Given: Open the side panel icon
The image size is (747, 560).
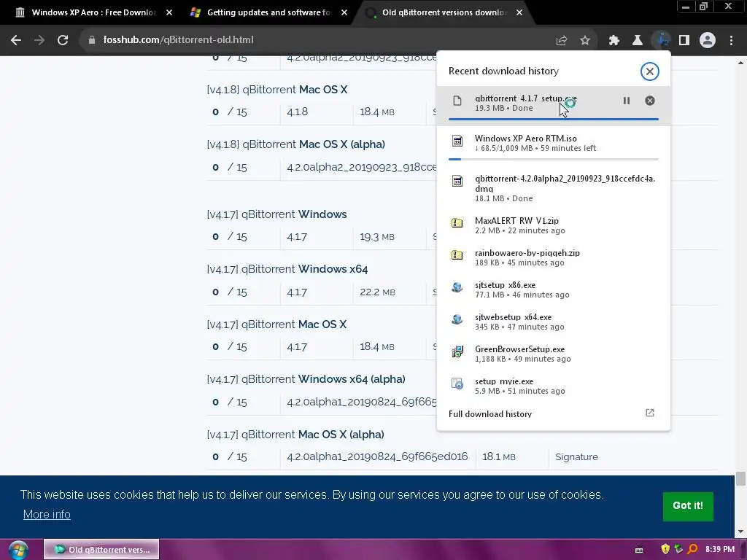Looking at the screenshot, I should point(684,41).
